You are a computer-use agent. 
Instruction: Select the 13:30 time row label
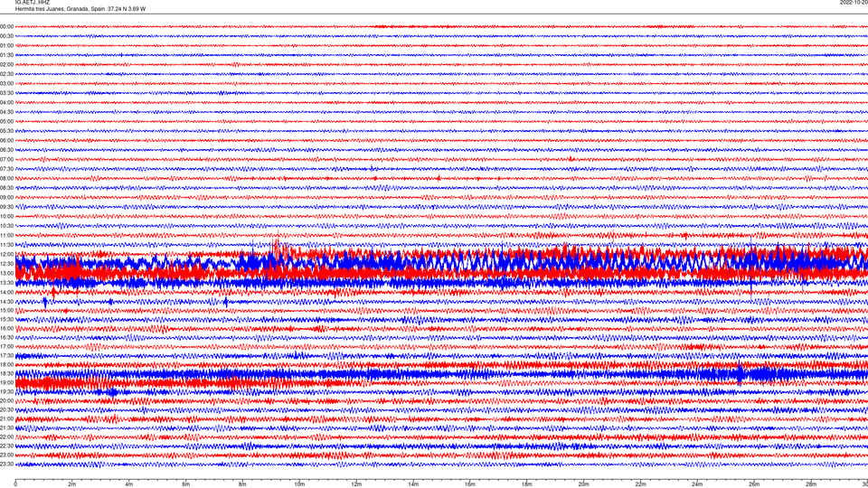(x=6, y=283)
